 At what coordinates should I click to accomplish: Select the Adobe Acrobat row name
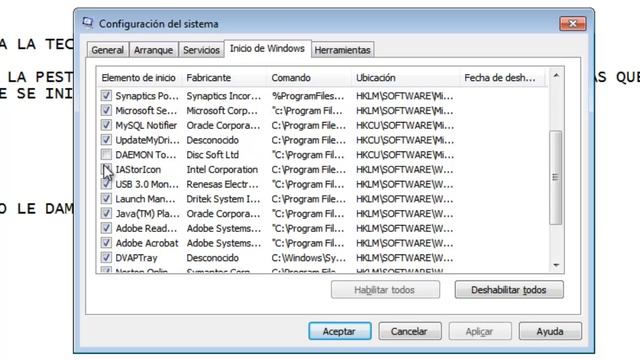147,243
